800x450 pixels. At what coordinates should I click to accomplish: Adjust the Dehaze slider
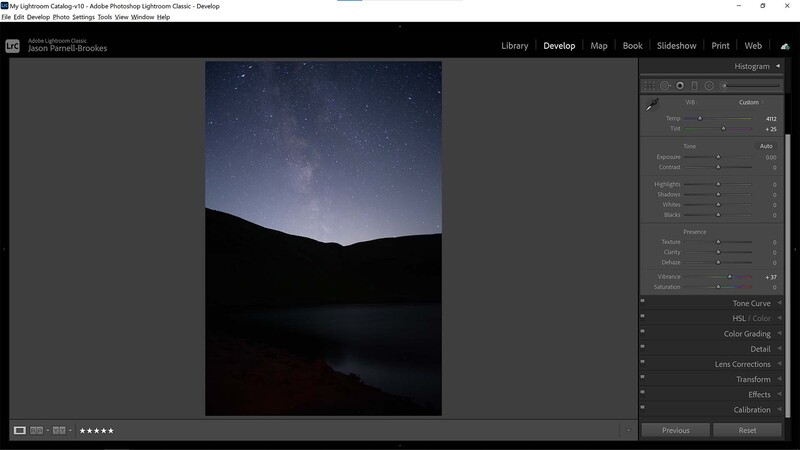pos(717,262)
